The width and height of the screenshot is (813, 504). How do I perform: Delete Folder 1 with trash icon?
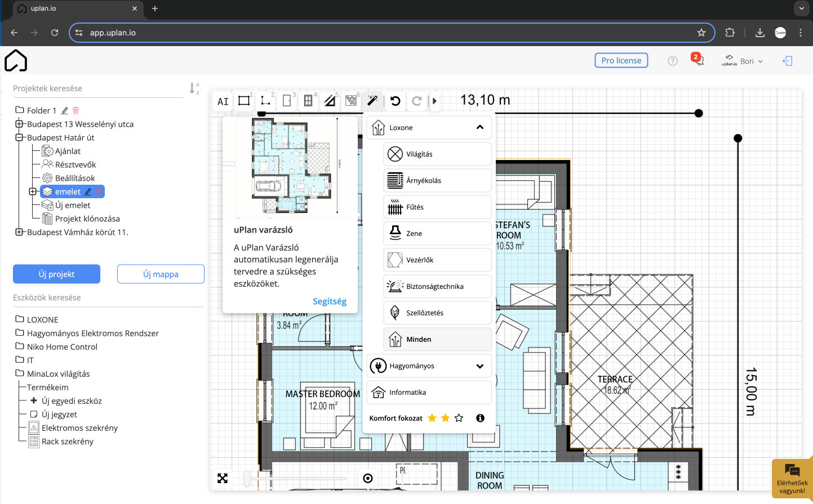pos(76,110)
